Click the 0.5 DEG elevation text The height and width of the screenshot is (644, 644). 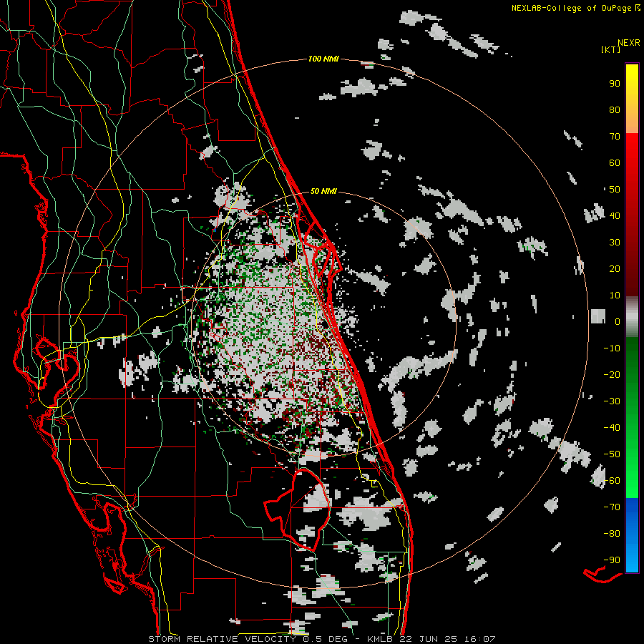click(x=325, y=639)
